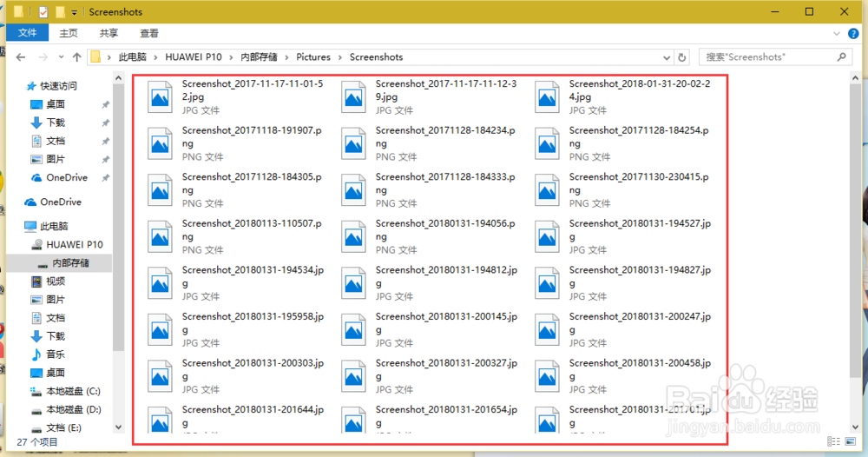Select file Screenshot_2018-01-31-20-02-24.jpg
The height and width of the screenshot is (457, 868).
(x=624, y=96)
